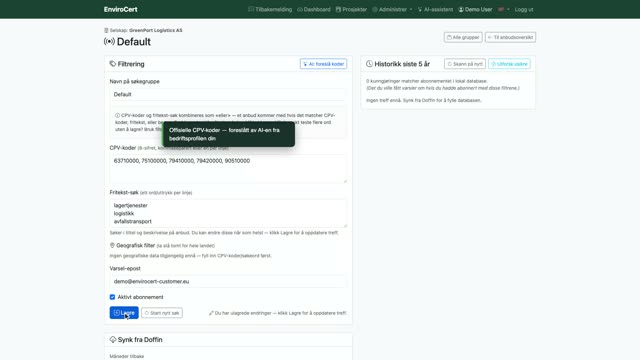Click the Alle grupper button
This screenshot has height=360, width=640.
pos(463,37)
